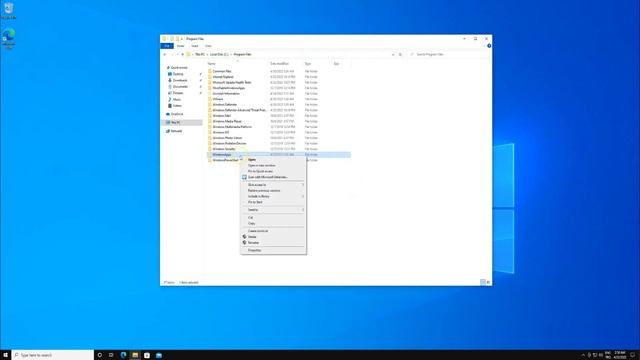Open the Recent locations dropdown arrow
This screenshot has width=640, height=360.
click(x=178, y=54)
